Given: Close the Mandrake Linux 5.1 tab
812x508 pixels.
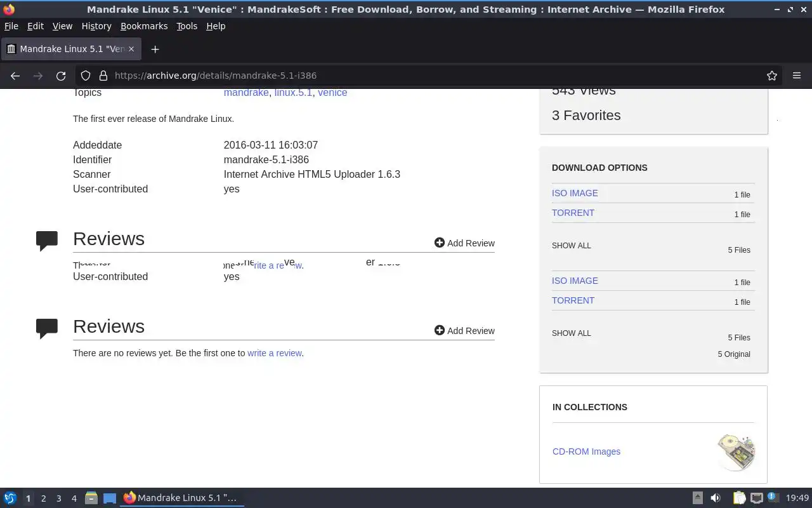Looking at the screenshot, I should point(131,49).
